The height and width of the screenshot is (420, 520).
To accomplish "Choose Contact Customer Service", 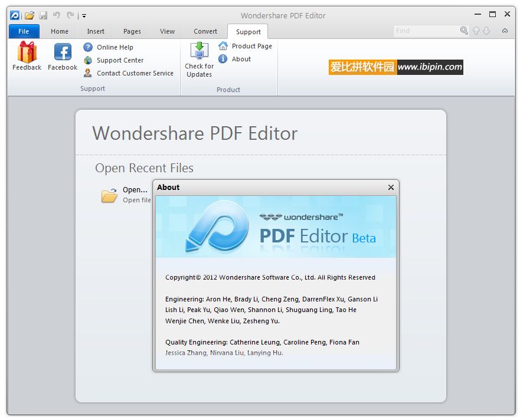I will (135, 73).
